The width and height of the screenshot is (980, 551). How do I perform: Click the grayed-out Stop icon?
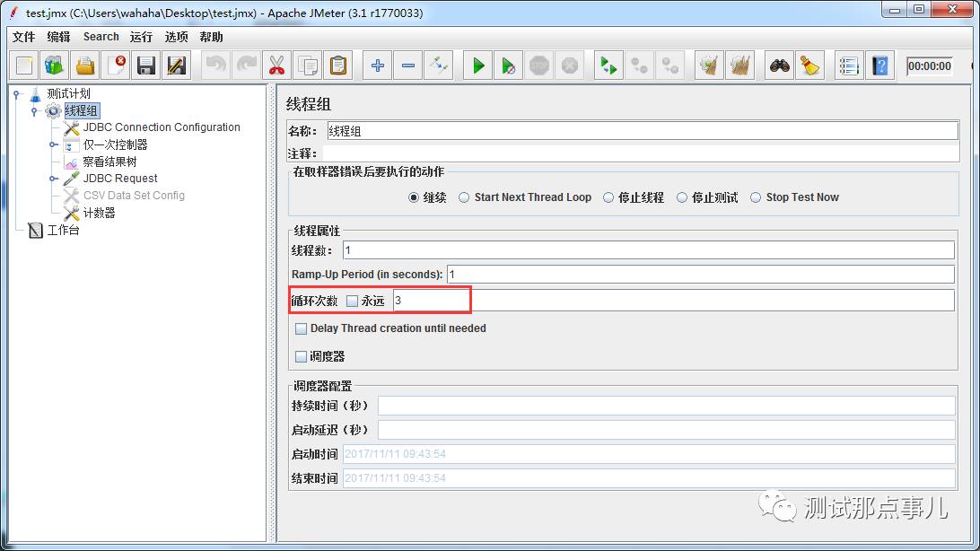(x=539, y=66)
